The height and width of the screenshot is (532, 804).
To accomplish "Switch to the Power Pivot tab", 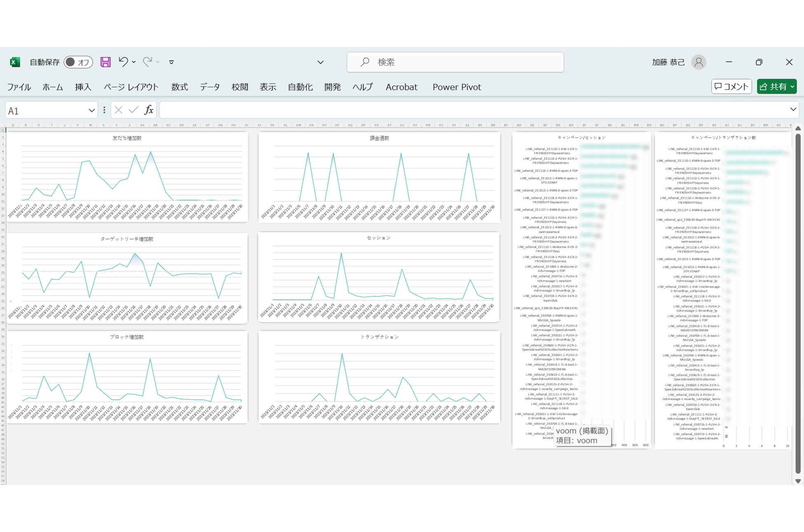I will click(x=456, y=87).
